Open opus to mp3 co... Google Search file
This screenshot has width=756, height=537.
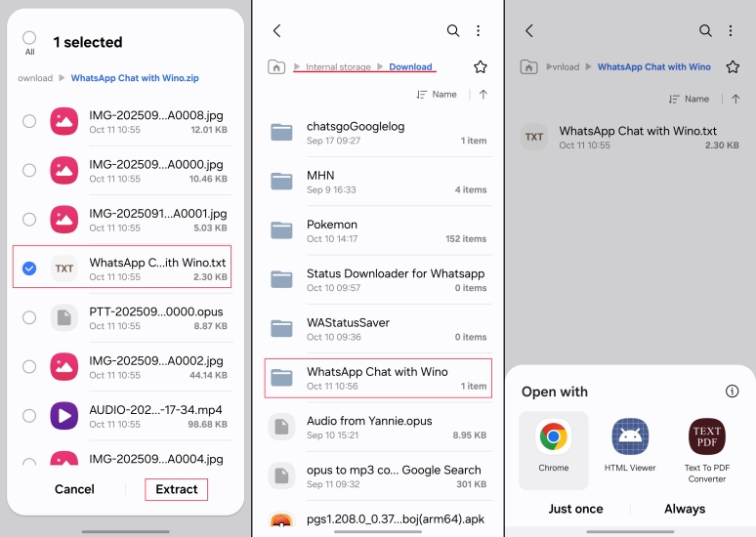coord(378,476)
